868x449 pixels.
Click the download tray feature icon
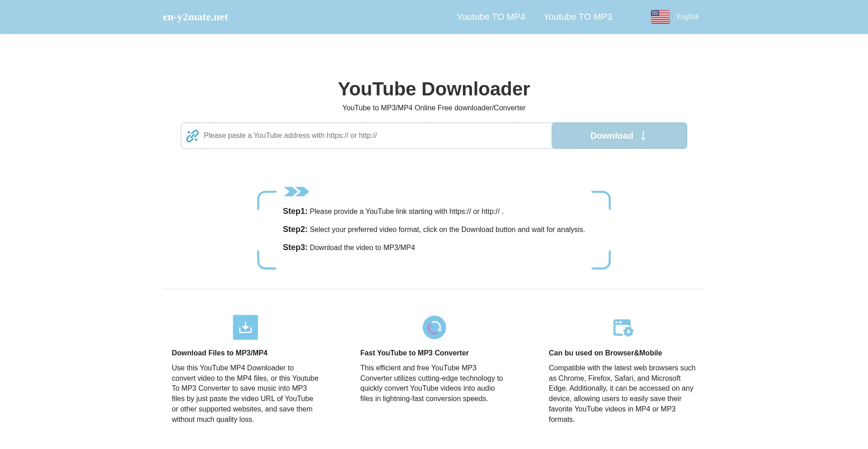pos(245,327)
